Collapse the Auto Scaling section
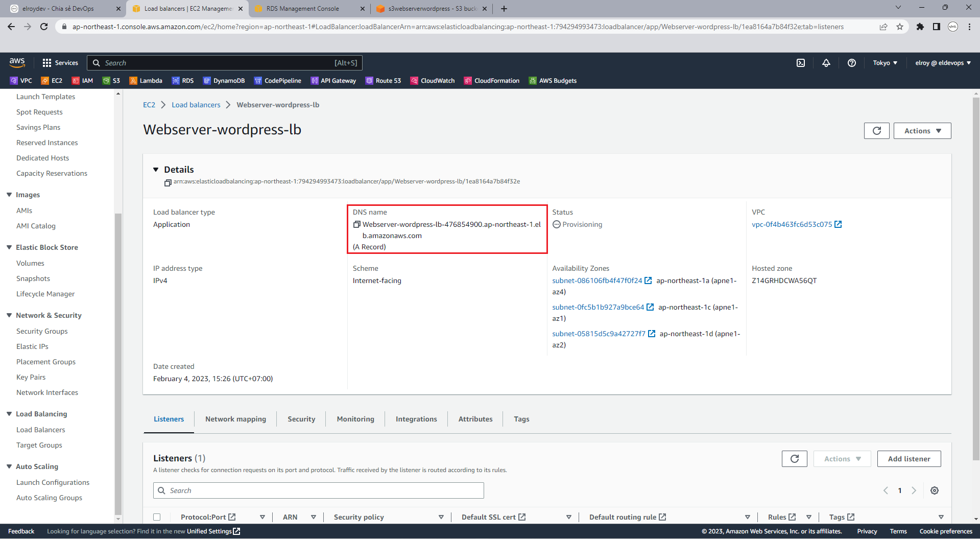Image resolution: width=980 pixels, height=539 pixels. tap(9, 466)
